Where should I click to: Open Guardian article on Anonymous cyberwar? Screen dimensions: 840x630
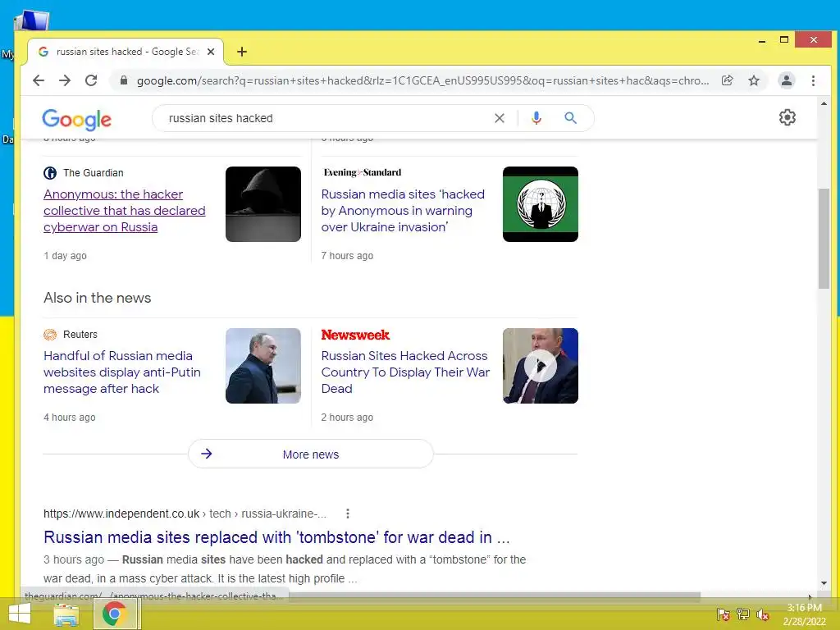pyautogui.click(x=125, y=211)
